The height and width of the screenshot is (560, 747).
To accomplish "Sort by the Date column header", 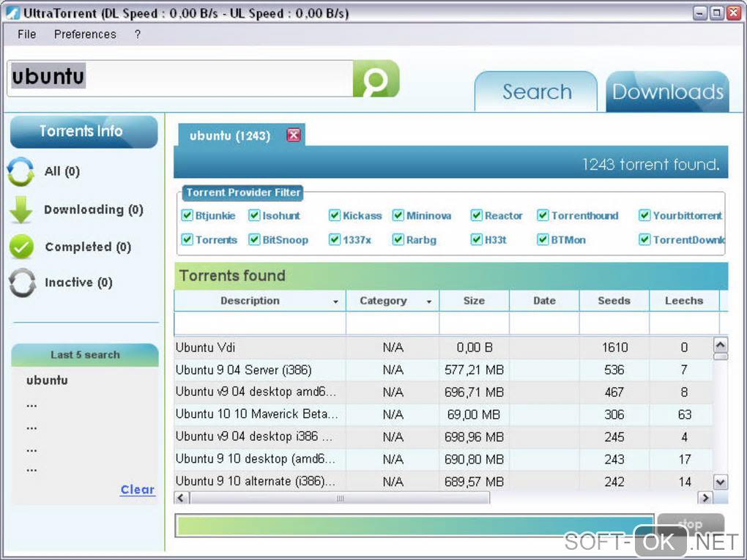I will coord(544,300).
